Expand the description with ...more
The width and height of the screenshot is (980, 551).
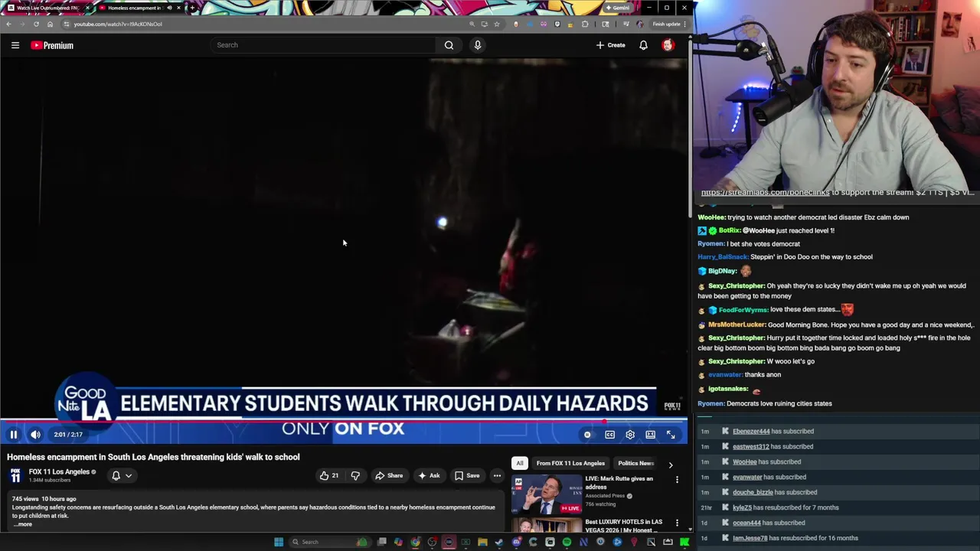point(23,524)
